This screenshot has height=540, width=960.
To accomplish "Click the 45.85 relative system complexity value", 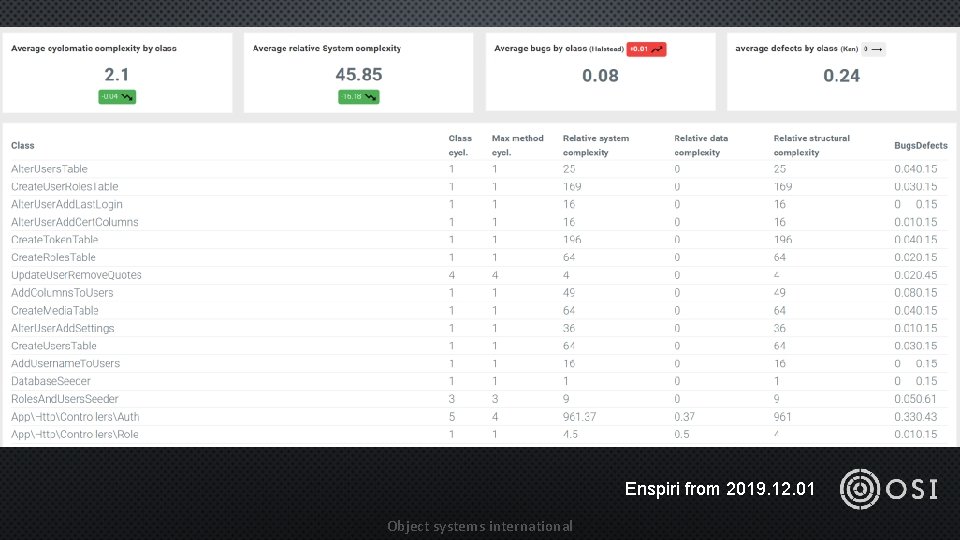I will pyautogui.click(x=359, y=75).
